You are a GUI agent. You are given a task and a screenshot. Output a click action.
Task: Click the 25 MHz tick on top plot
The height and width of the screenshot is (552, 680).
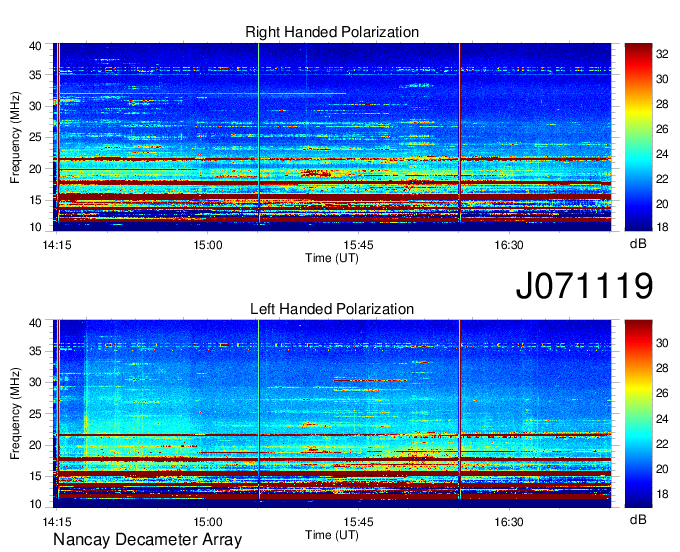35,137
